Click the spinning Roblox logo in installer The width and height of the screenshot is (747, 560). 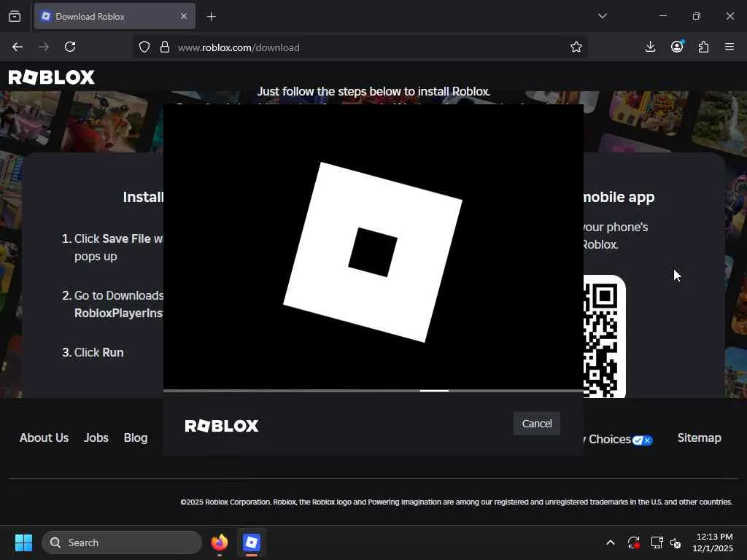373,252
